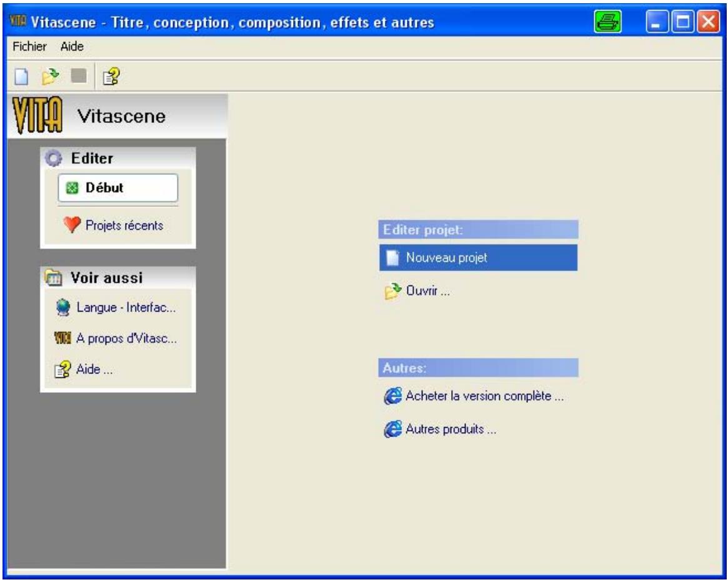The height and width of the screenshot is (582, 728).
Task: Click the Open folder toolbar icon
Action: click(x=50, y=77)
